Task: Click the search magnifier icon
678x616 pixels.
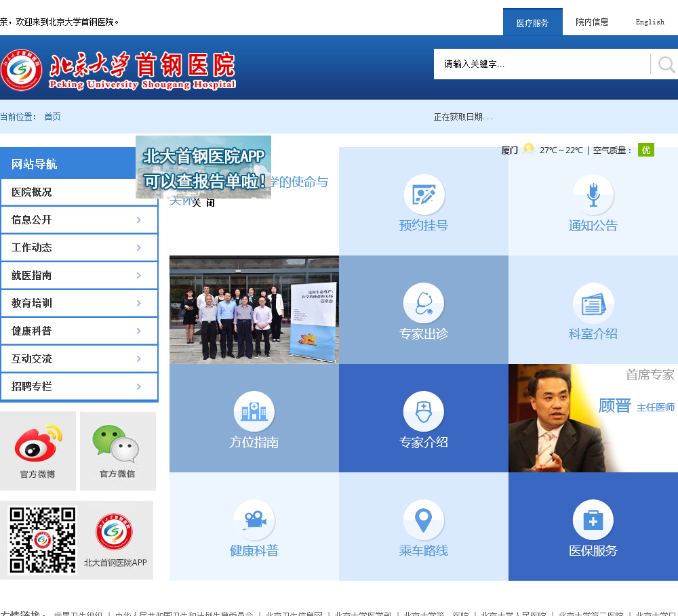Action: (666, 64)
